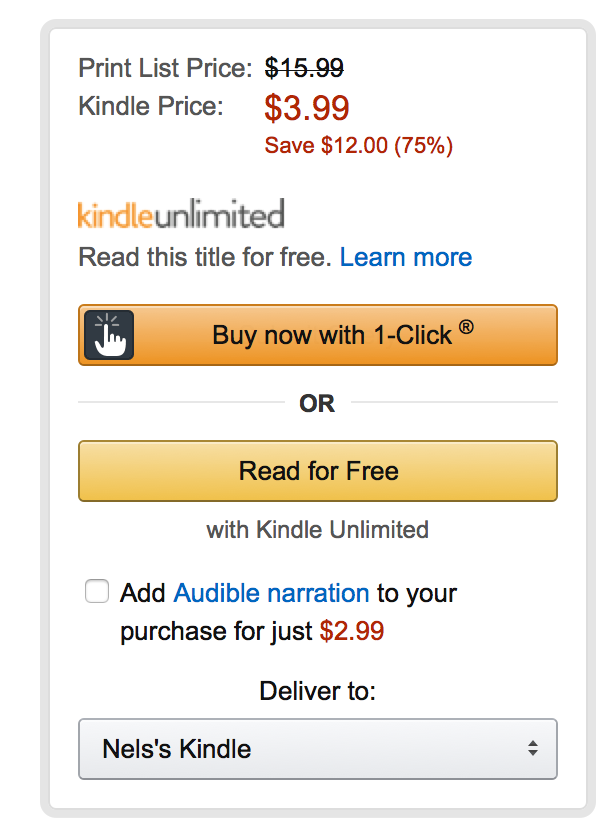The image size is (616, 830).
Task: Click the Deliver to label
Action: (318, 691)
